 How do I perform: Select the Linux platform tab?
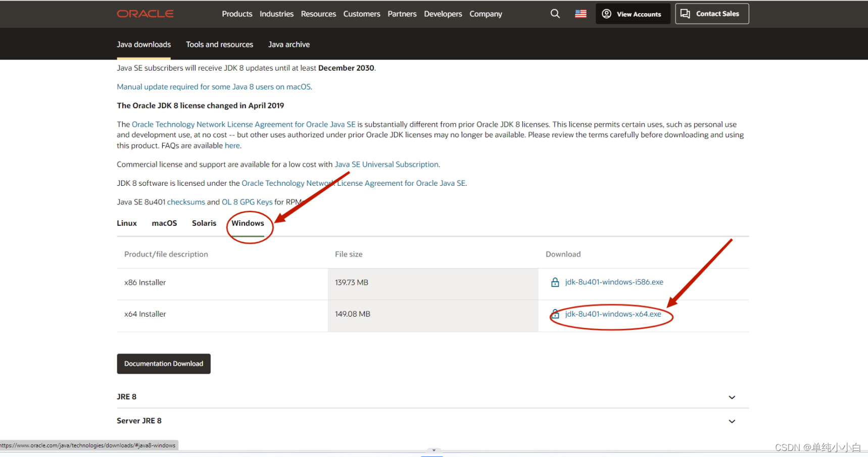coord(127,223)
